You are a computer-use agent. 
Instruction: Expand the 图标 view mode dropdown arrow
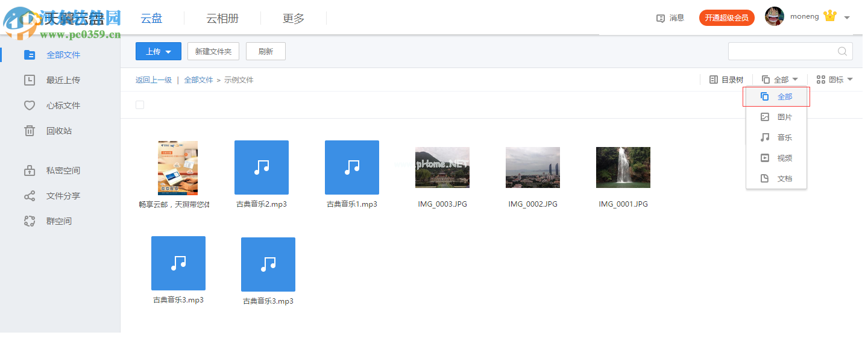tap(850, 80)
